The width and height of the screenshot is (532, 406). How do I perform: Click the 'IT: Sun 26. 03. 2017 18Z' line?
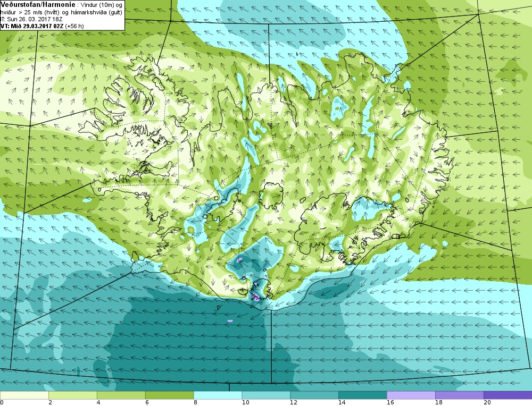[31, 19]
